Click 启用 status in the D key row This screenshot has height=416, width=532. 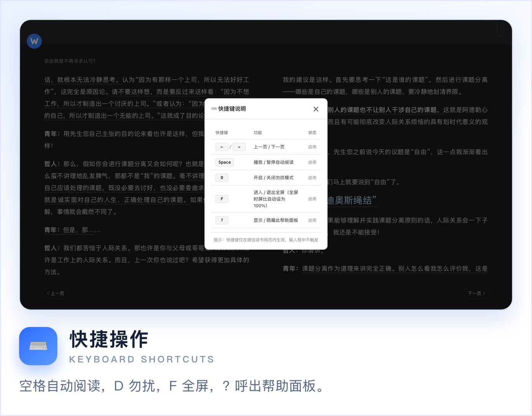click(x=312, y=178)
